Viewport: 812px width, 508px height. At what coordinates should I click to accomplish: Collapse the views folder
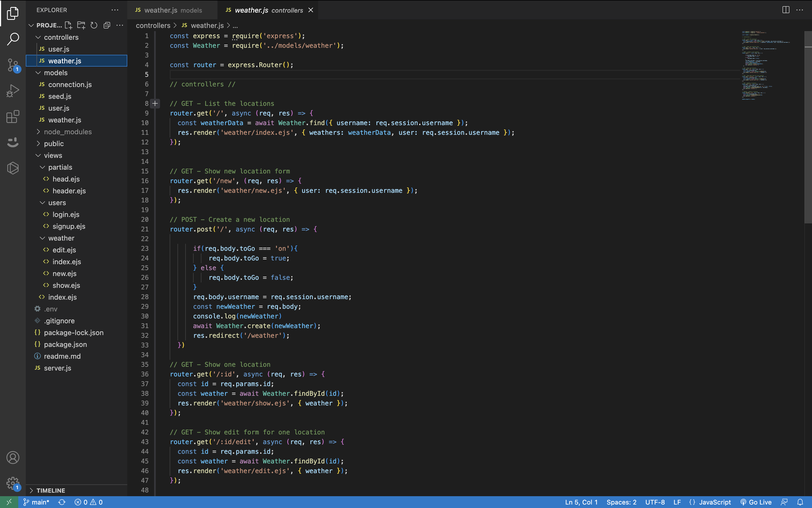coord(53,155)
